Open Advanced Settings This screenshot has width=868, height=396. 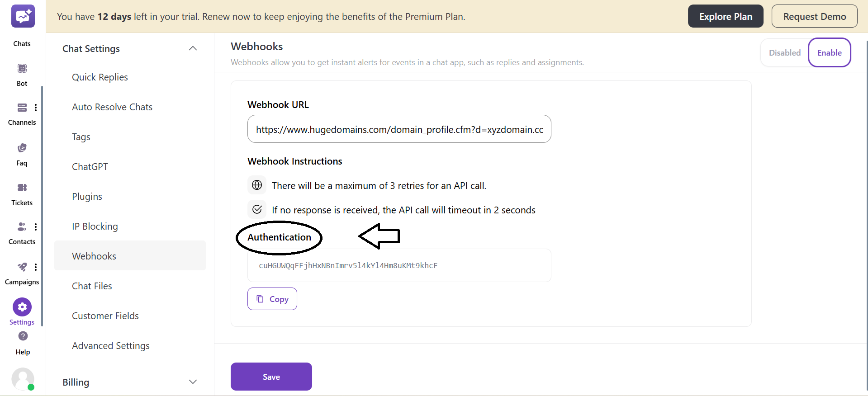(x=110, y=345)
